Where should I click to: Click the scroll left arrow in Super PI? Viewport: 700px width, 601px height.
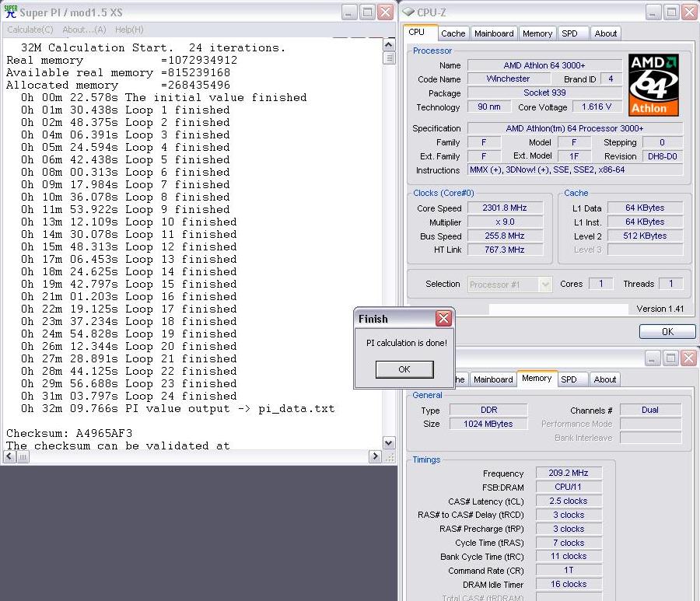[9, 456]
